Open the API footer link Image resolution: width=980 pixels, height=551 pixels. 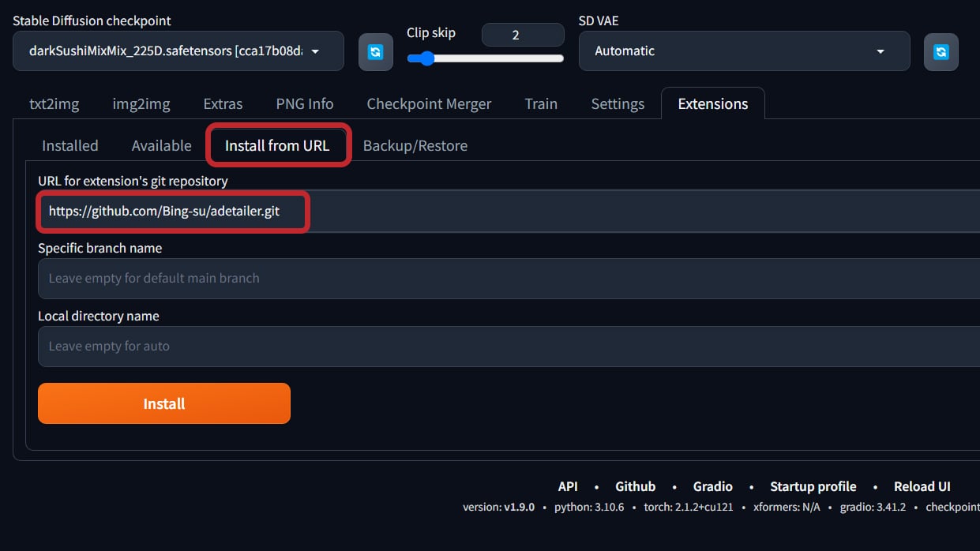pyautogui.click(x=568, y=486)
